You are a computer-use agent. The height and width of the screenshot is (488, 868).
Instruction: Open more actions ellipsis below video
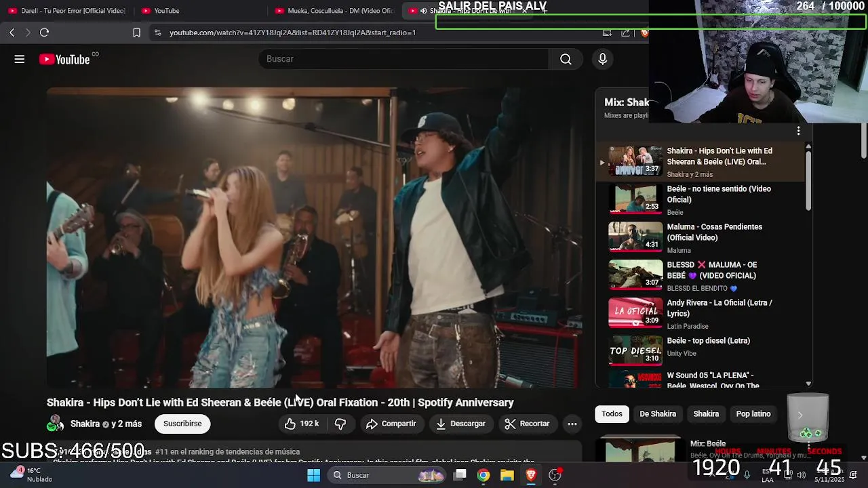[572, 424]
